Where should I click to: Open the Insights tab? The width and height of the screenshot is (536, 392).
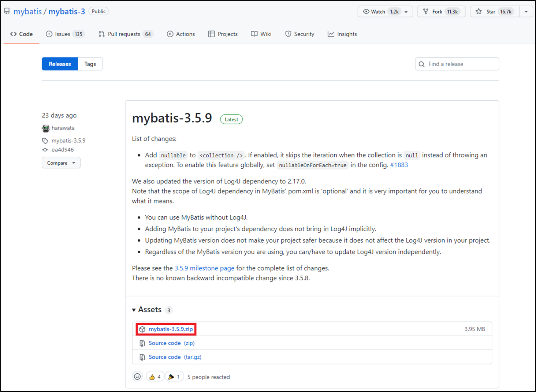tap(342, 34)
